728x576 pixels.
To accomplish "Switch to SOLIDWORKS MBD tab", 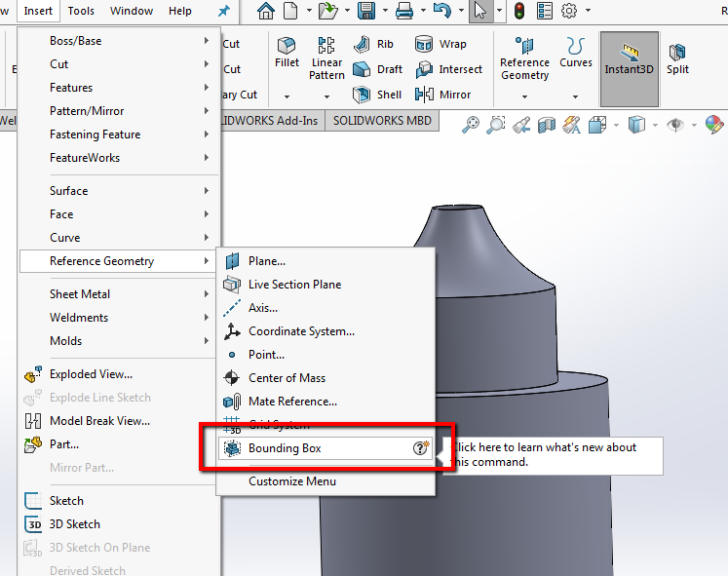I will 382,121.
